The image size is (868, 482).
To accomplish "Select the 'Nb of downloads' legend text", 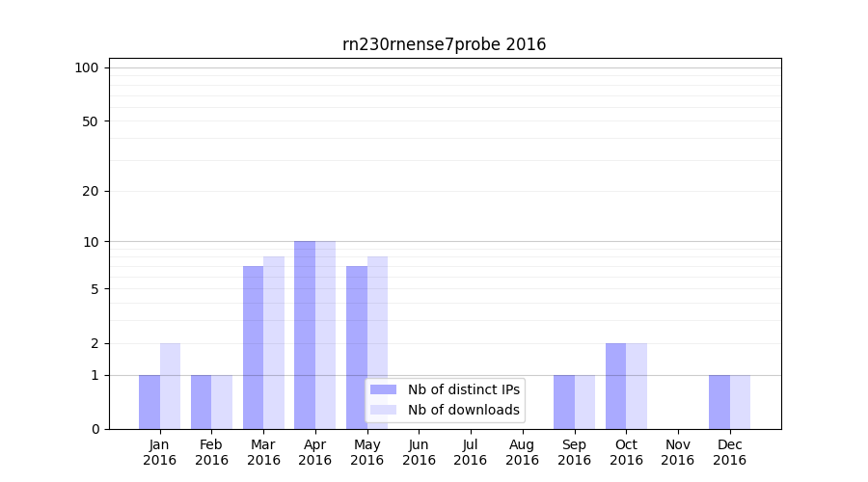I will pos(463,410).
